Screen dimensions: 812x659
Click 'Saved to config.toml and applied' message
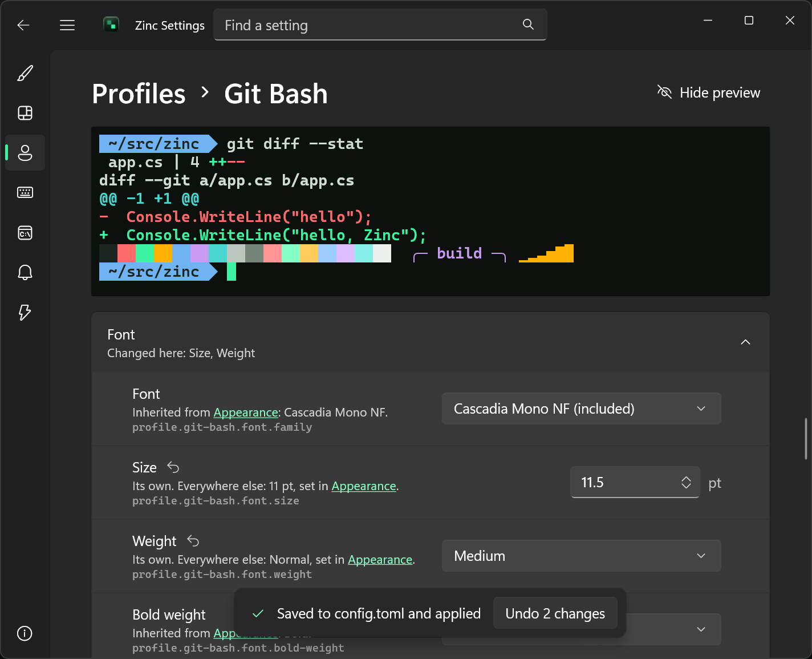tap(379, 613)
